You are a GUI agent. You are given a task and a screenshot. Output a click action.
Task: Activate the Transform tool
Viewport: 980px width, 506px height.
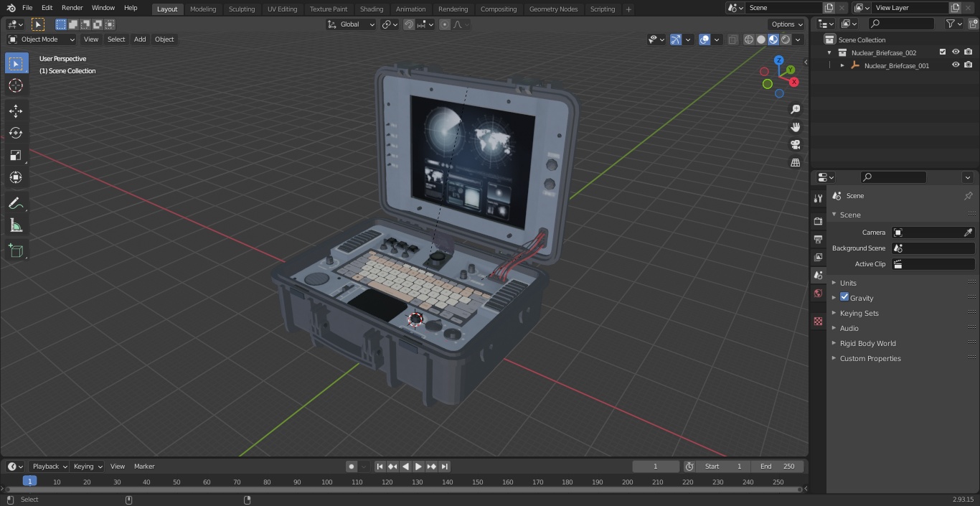[x=16, y=177]
